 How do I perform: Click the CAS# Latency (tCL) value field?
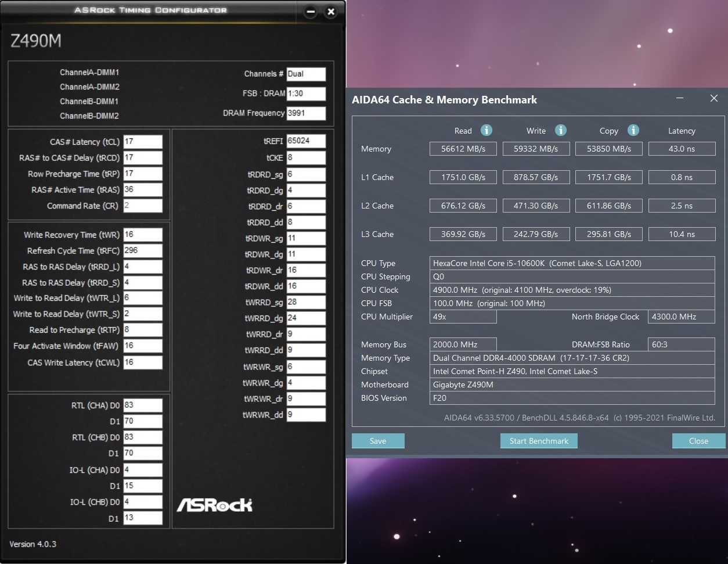click(143, 141)
